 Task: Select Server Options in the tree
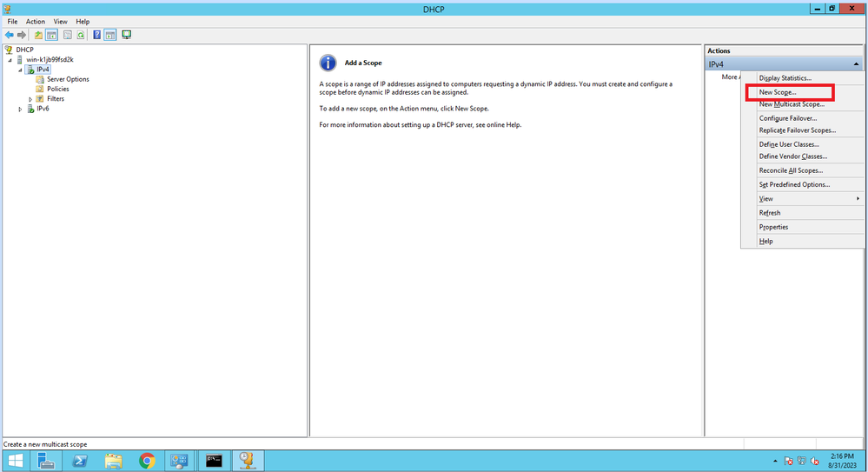[67, 79]
